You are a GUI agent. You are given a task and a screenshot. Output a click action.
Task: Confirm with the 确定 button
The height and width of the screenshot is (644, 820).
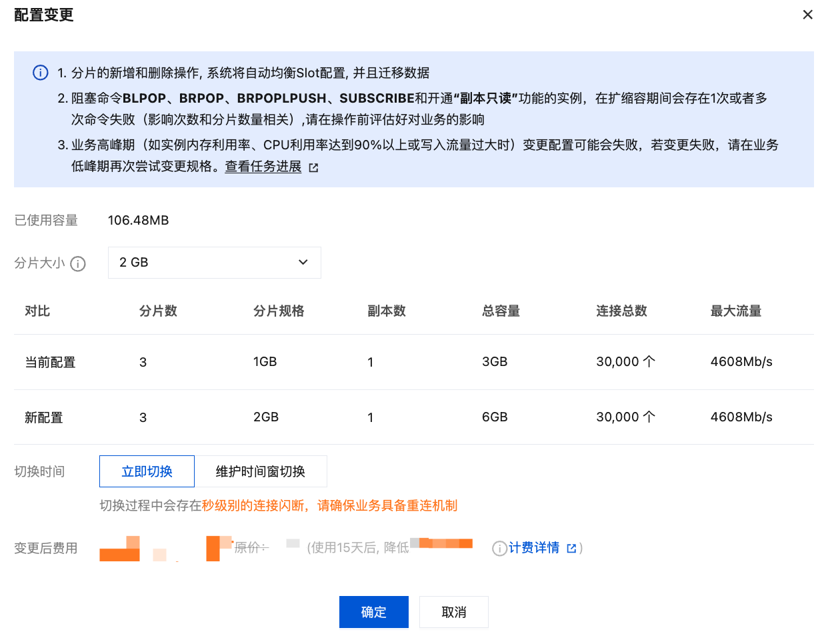[x=373, y=612]
